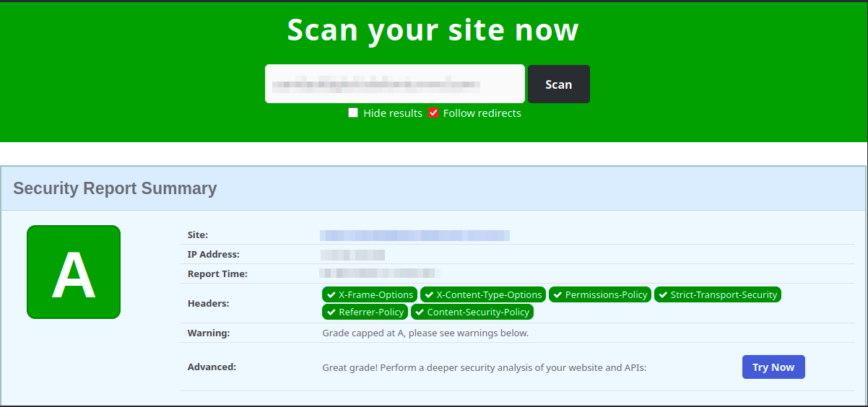
Task: Click the blurred IP Address value
Action: click(x=353, y=254)
